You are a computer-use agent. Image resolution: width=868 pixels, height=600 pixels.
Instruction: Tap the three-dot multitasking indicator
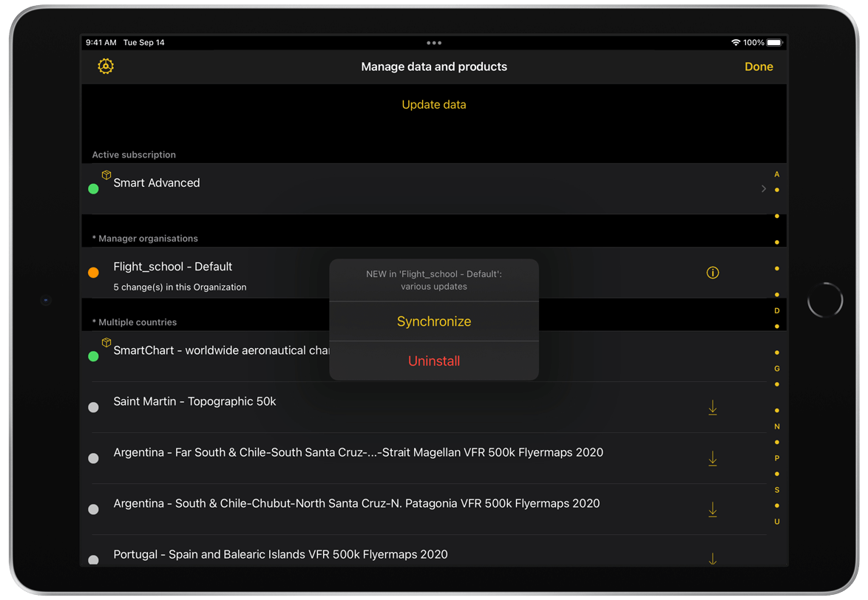click(x=434, y=43)
